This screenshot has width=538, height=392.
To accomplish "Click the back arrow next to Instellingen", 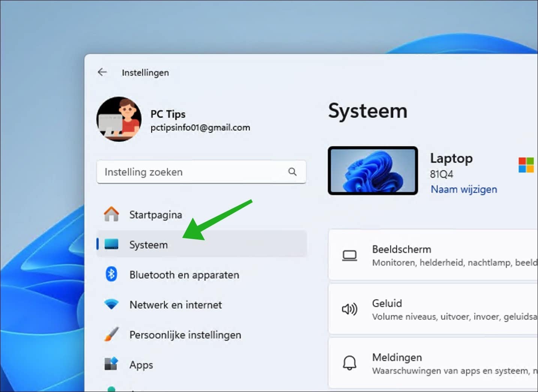I will coord(102,72).
